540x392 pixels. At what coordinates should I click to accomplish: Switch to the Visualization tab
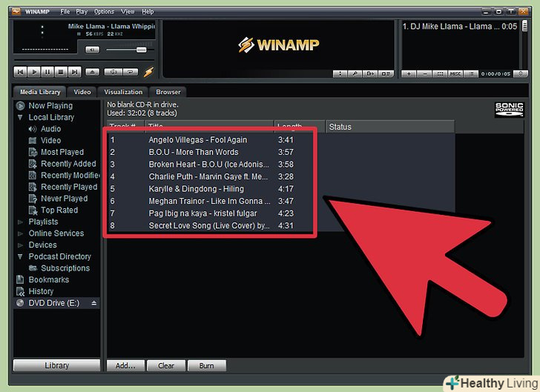pyautogui.click(x=123, y=92)
